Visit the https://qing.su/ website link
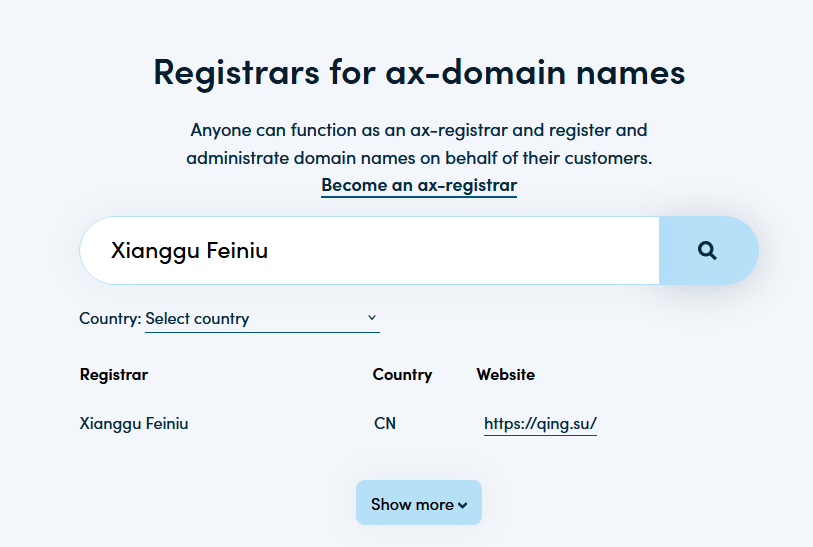 coord(540,424)
